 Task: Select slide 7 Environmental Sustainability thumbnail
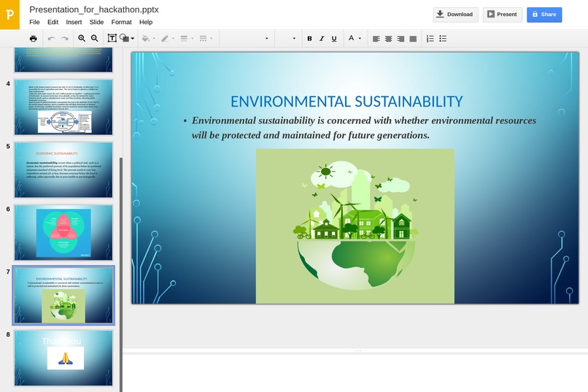click(x=63, y=295)
